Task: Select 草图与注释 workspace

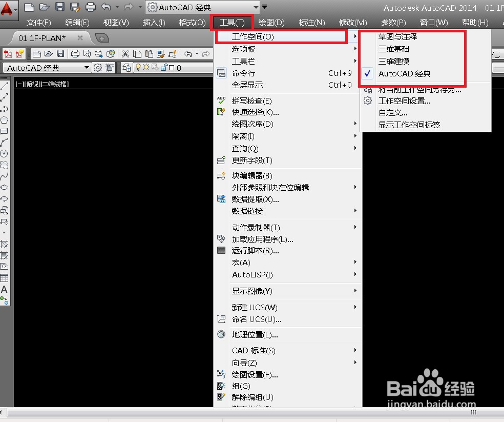Action: coord(397,37)
